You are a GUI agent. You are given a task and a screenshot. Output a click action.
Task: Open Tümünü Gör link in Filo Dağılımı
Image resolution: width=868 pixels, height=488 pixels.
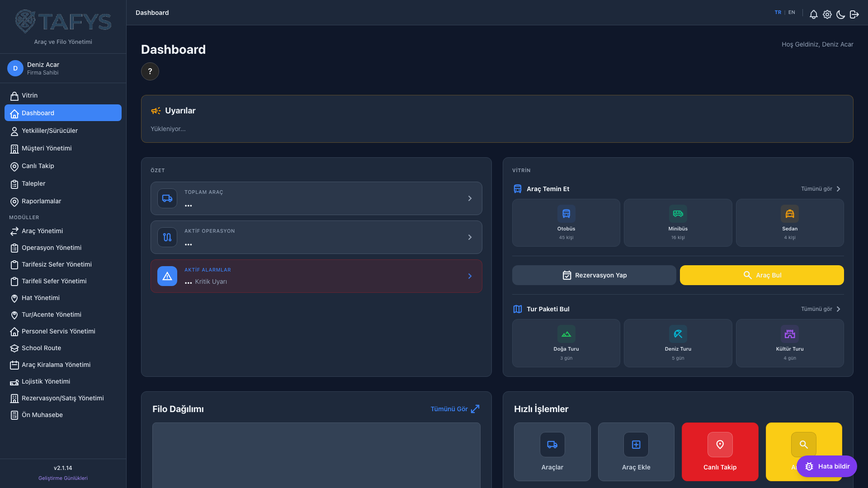455,409
